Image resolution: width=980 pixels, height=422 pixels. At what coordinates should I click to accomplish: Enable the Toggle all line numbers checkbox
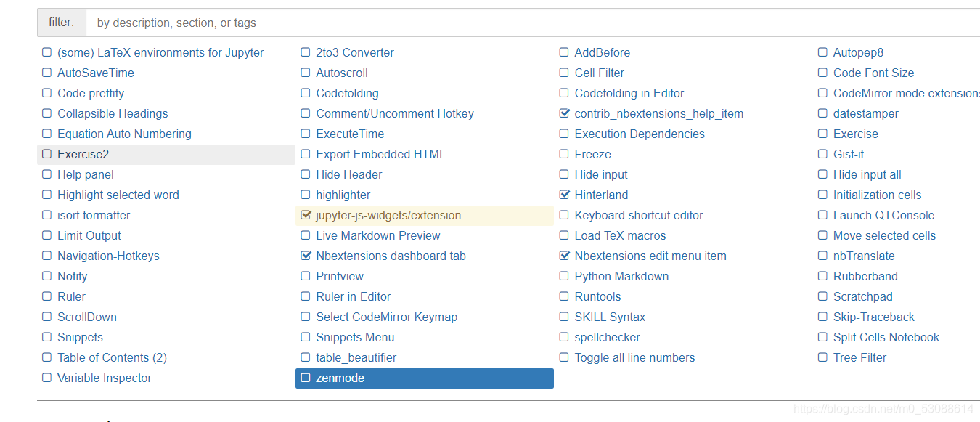point(564,357)
